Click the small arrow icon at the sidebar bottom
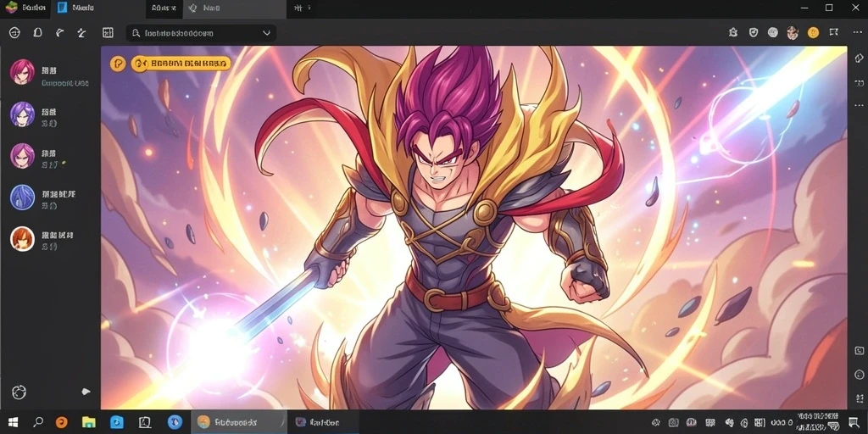This screenshot has width=868, height=434. click(86, 392)
